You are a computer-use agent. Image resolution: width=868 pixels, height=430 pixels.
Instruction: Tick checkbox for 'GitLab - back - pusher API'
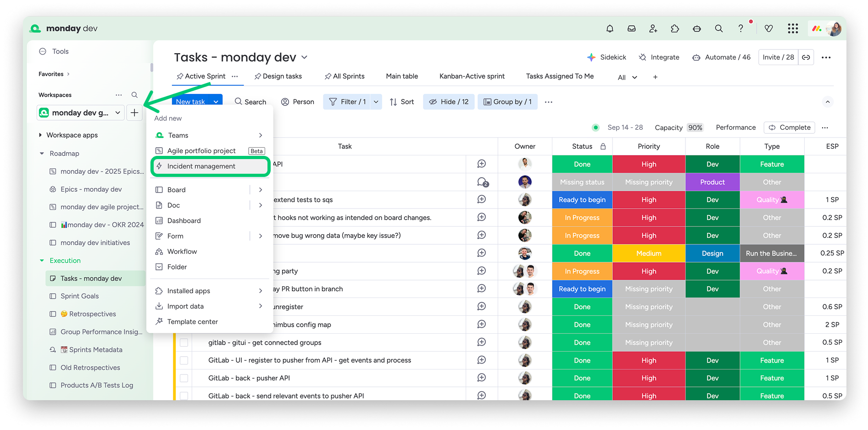(x=184, y=378)
